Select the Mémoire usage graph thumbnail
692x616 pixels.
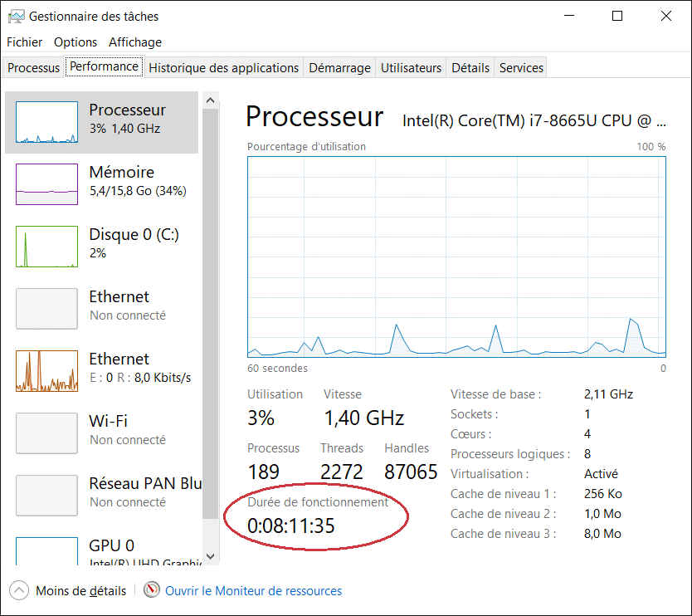click(46, 184)
